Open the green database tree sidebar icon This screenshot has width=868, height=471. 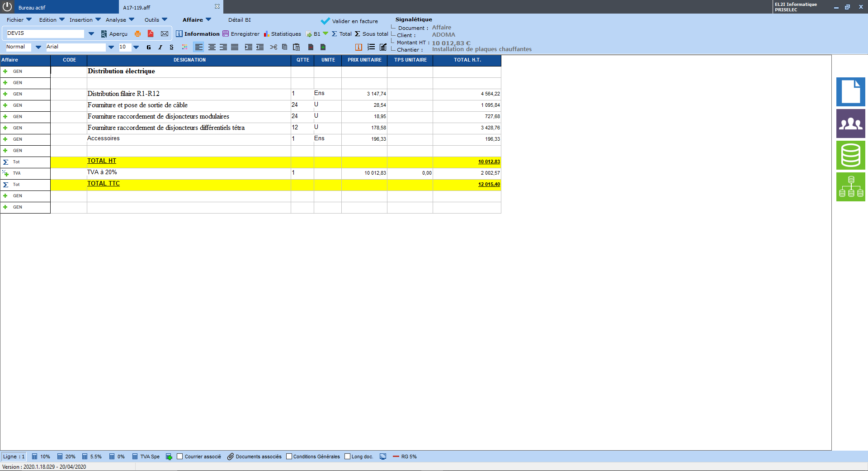[x=850, y=187]
